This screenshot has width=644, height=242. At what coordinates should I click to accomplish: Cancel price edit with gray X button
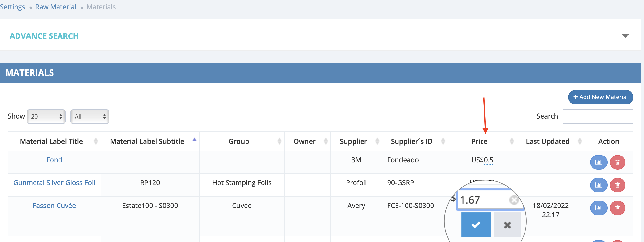pos(507,225)
